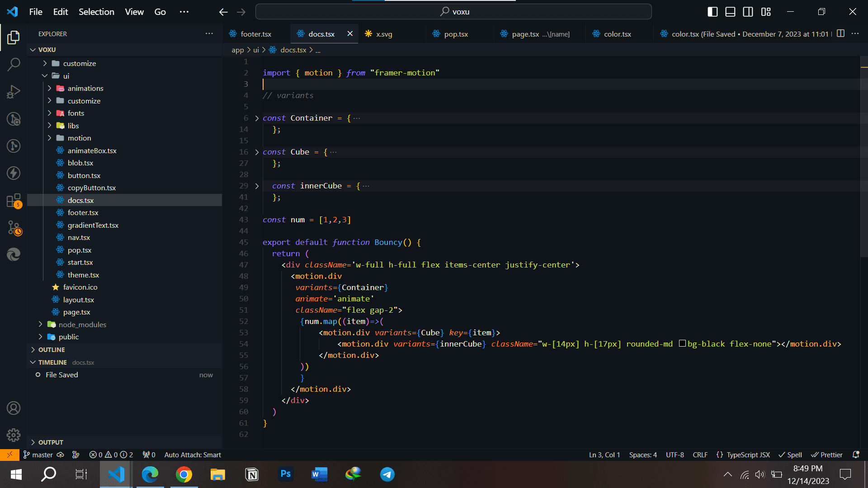The image size is (868, 488).
Task: Click Auto Attach: Smart in status bar
Action: tap(193, 455)
